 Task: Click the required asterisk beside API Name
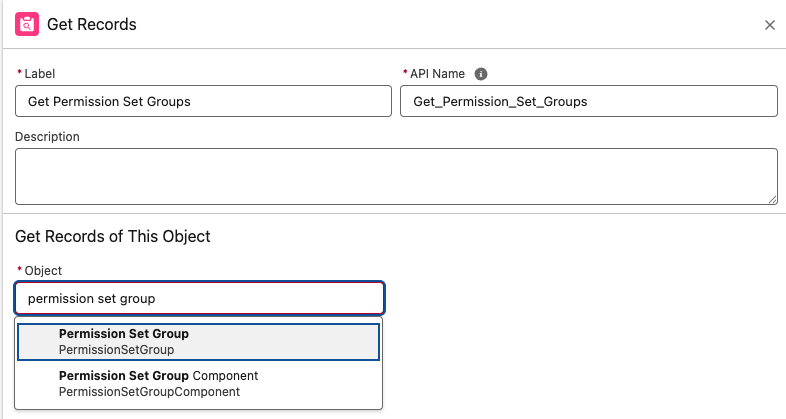tap(405, 74)
